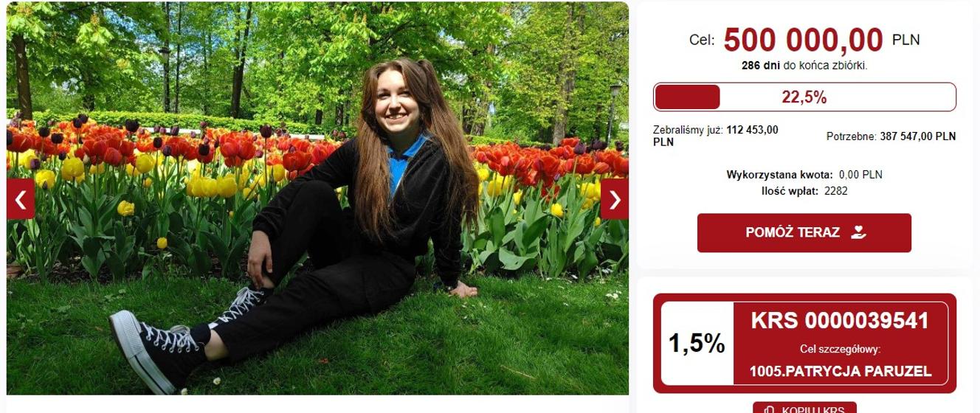Click the 22,5% fundraising progress bar
Screen dimensions: 980x413
(804, 97)
